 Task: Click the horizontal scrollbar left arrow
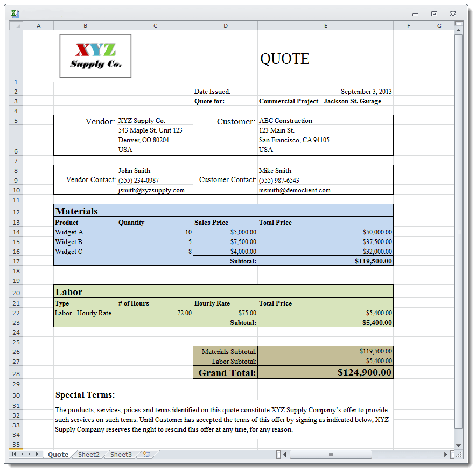[x=285, y=455]
